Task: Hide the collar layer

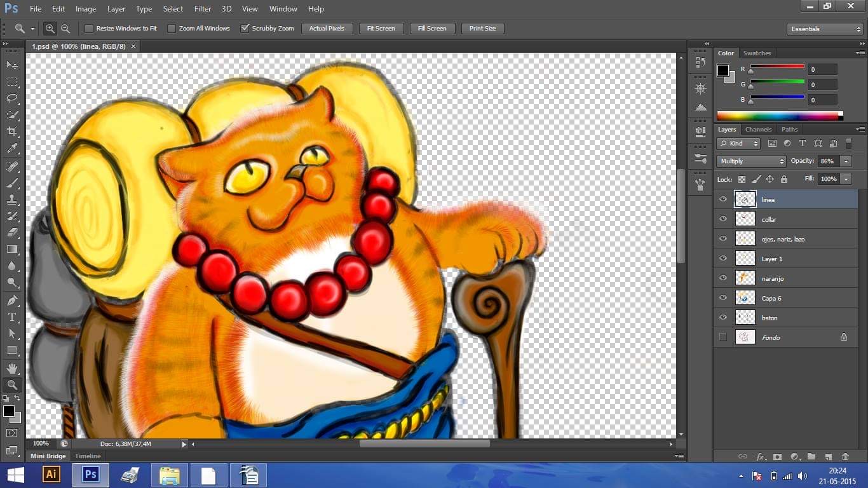Action: point(723,219)
